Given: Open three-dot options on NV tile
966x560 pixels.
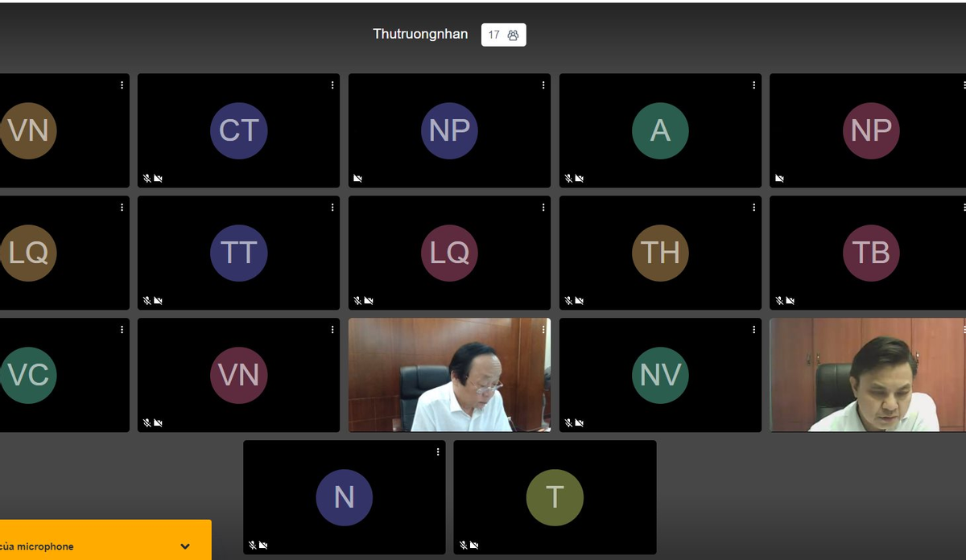Looking at the screenshot, I should [754, 329].
